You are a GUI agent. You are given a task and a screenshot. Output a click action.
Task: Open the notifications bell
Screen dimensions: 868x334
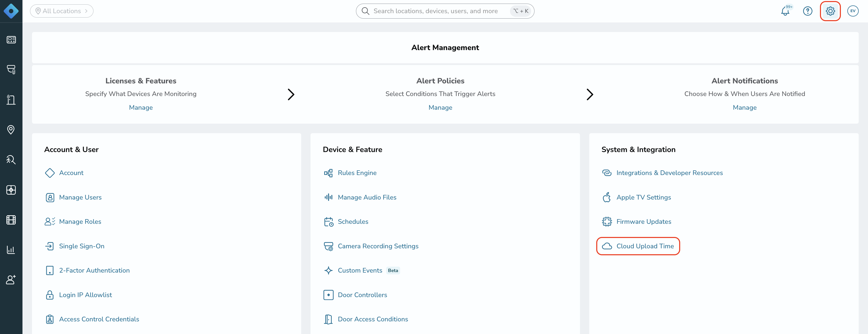click(785, 11)
